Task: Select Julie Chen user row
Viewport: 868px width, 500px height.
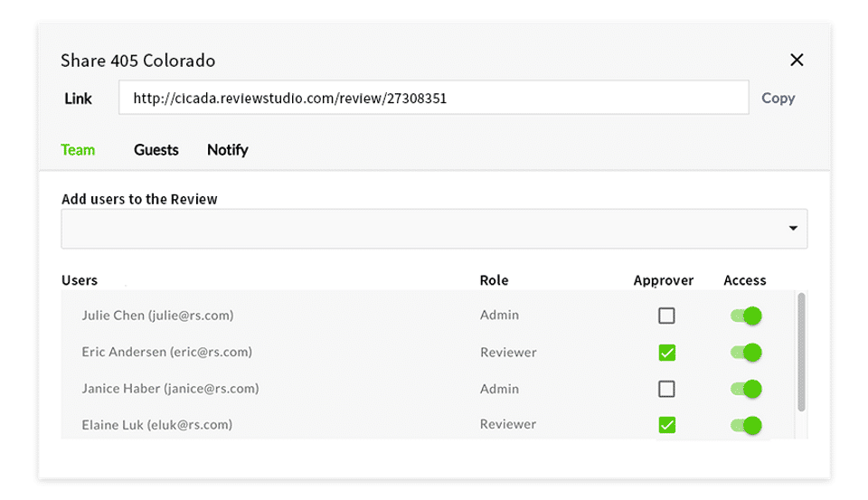Action: 158,316
